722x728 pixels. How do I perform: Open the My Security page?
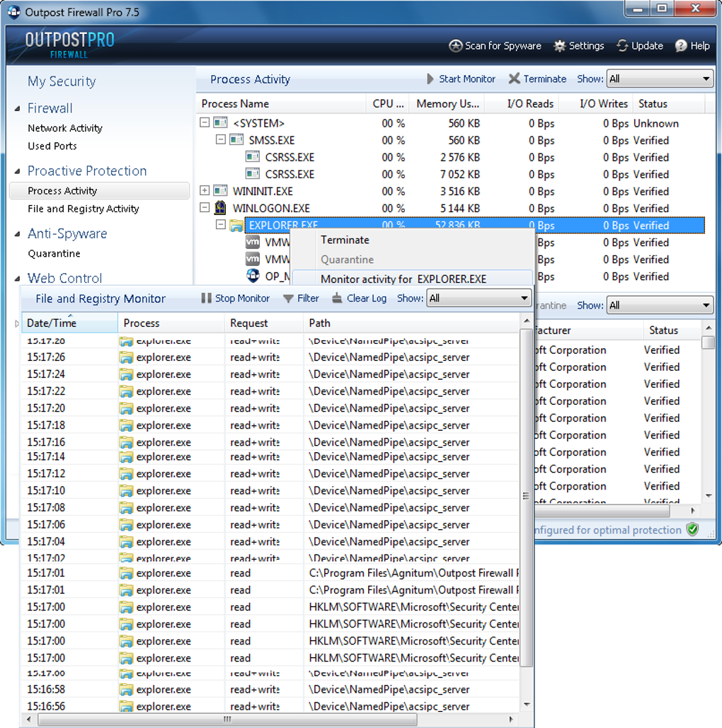click(62, 82)
